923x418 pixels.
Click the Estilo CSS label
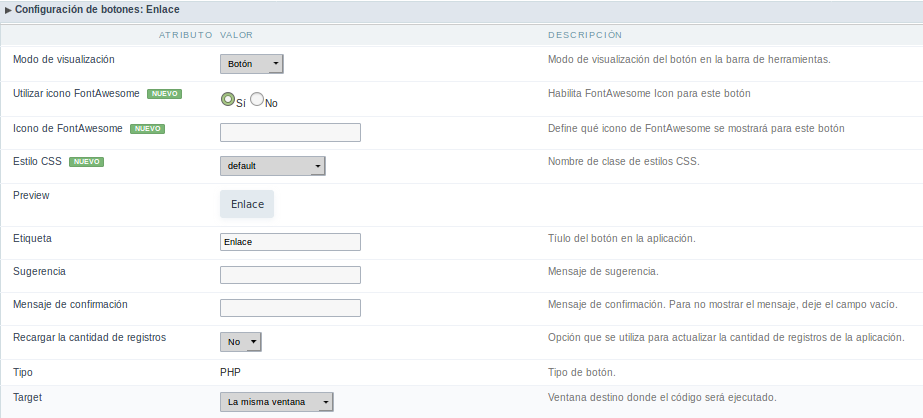point(37,161)
